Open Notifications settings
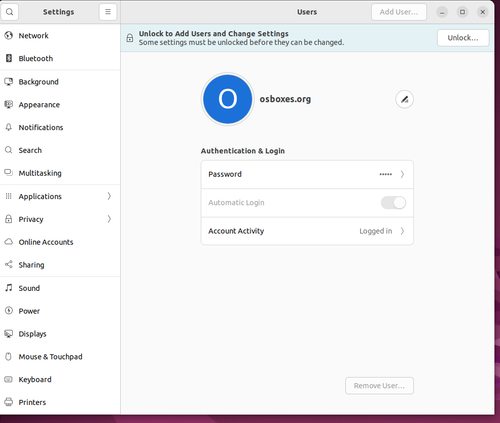 tap(60, 127)
